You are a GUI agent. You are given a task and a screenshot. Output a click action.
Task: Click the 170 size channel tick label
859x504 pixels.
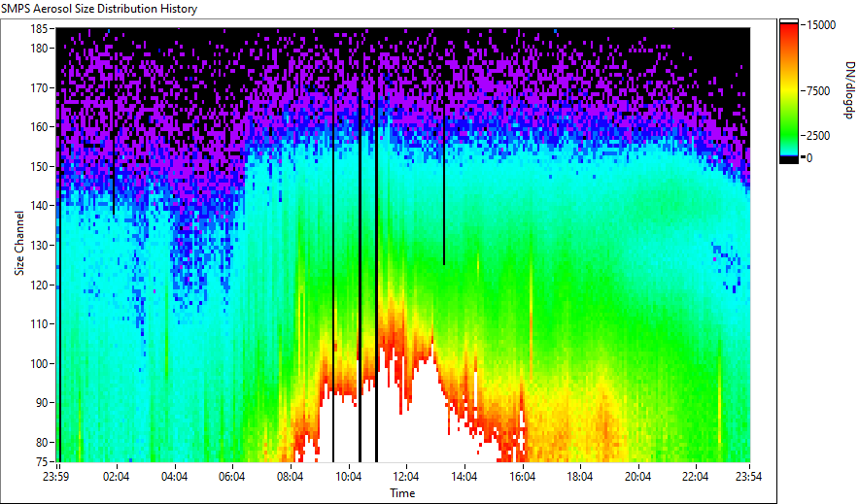40,87
